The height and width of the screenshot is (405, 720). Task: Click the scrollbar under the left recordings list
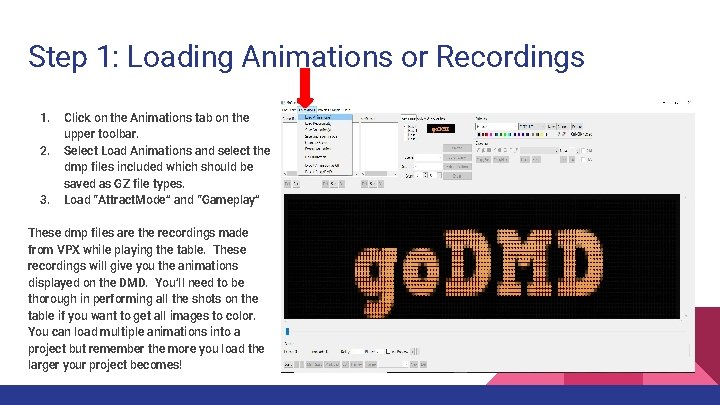click(x=289, y=174)
